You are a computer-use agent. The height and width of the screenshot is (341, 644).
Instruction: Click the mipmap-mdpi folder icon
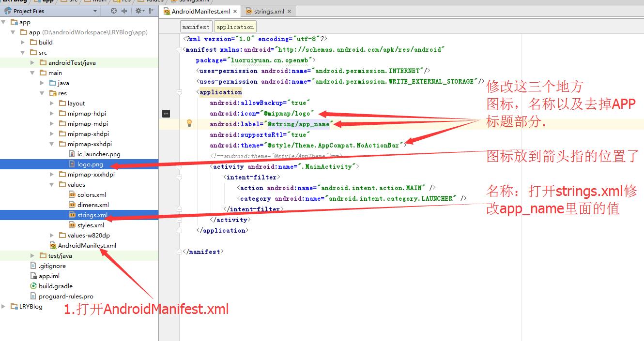63,123
